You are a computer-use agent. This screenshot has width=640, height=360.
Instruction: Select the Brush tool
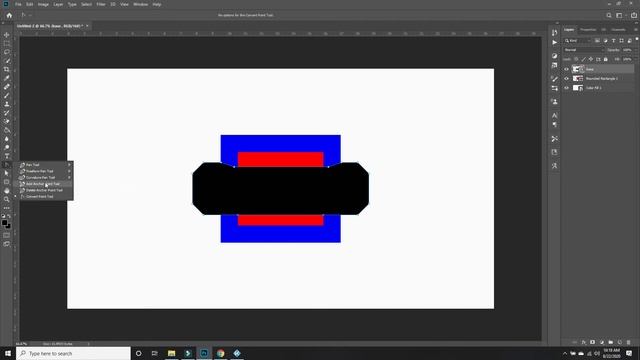pos(7,96)
